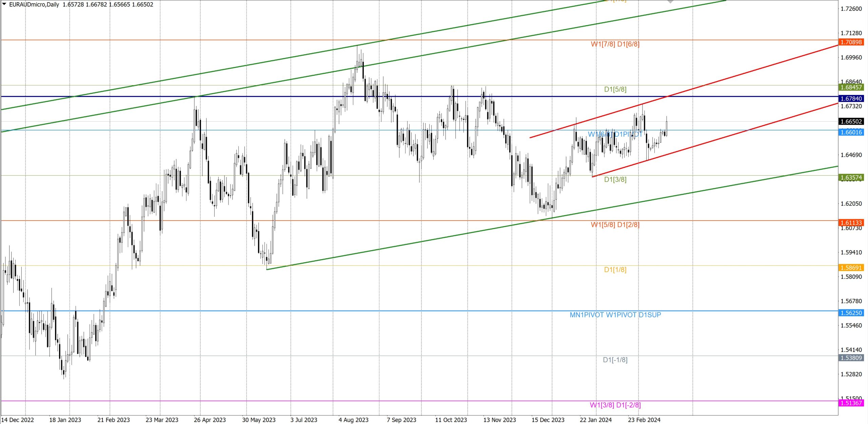Click the magenta 1.51367 price tag

pos(851,403)
